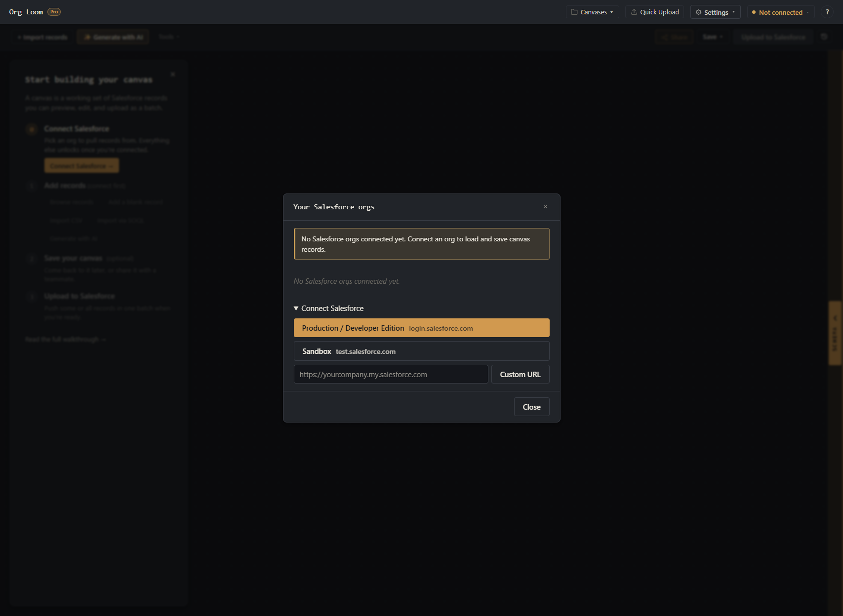Click the orange connection status dot
Image resolution: width=843 pixels, height=616 pixels.
[x=754, y=12]
